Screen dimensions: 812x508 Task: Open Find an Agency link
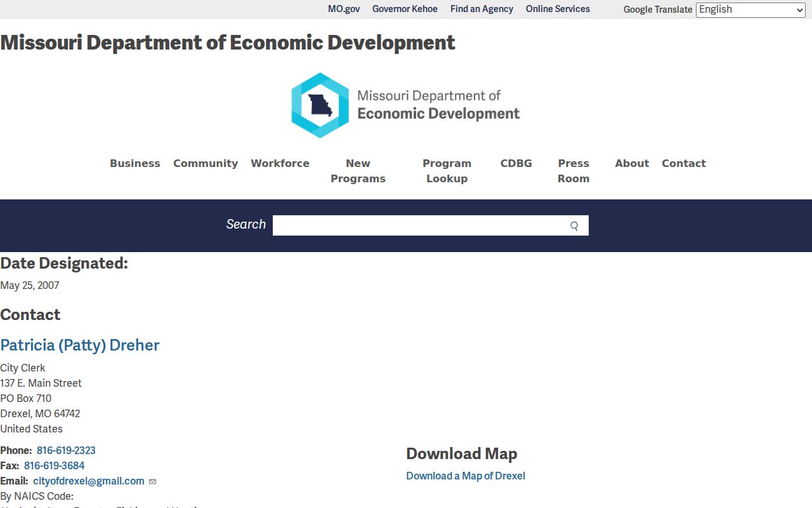pos(481,9)
